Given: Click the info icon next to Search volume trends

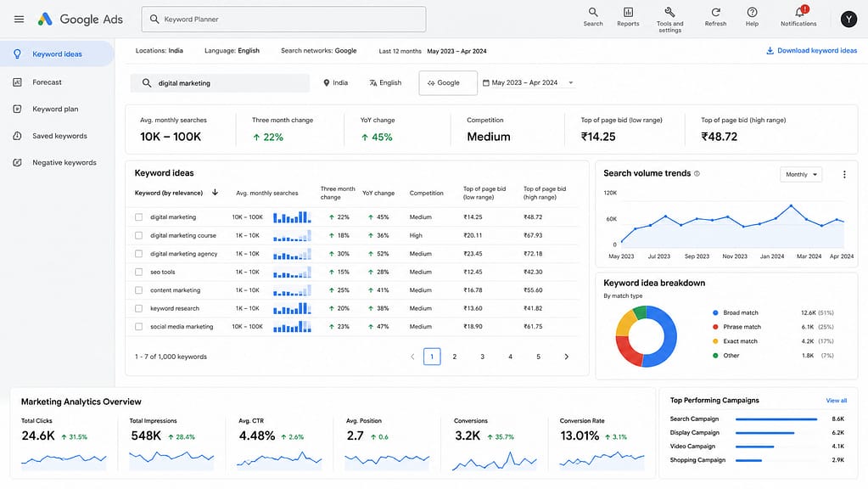Looking at the screenshot, I should tap(697, 173).
